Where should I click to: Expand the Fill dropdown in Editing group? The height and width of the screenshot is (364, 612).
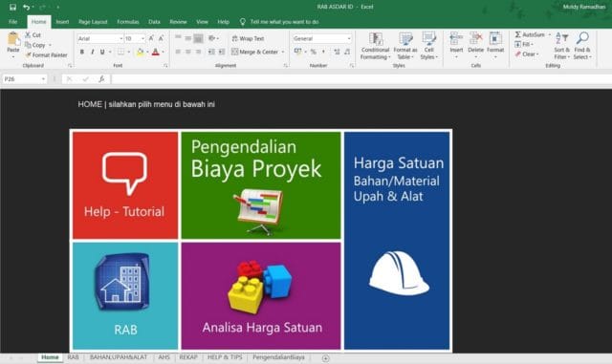[x=532, y=45]
